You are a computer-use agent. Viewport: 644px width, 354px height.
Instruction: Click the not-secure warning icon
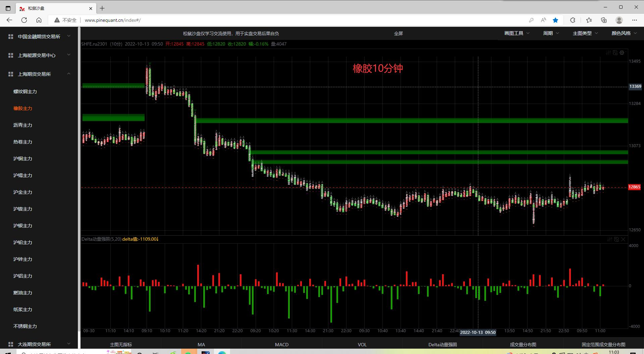click(x=57, y=20)
